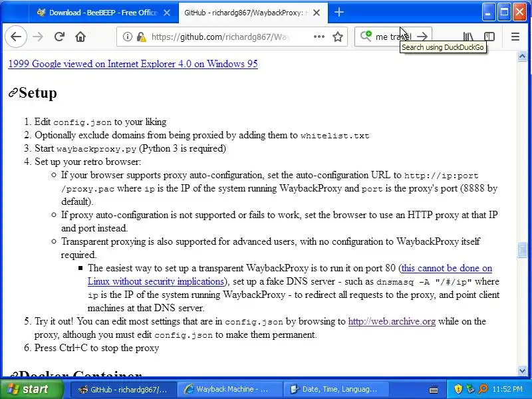Grab the vertical scrollbar thumb
Screen dimensions: 532x399
coord(523,251)
